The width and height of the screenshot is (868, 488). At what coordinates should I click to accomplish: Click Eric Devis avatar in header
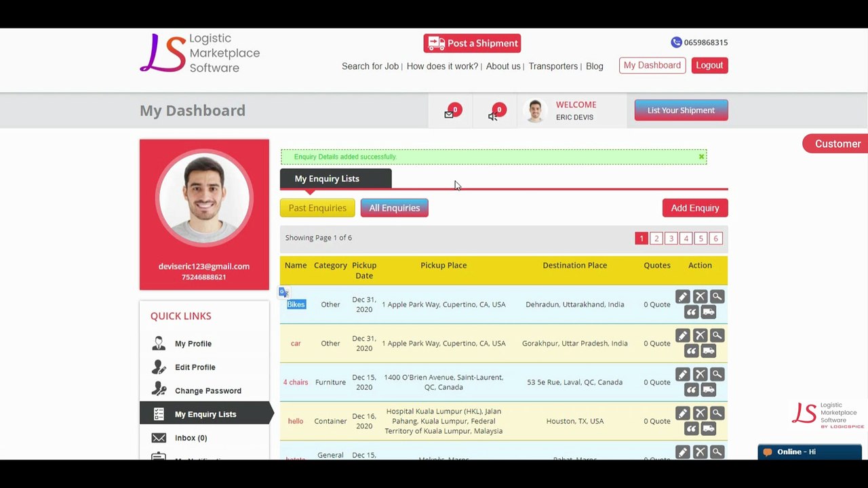536,111
